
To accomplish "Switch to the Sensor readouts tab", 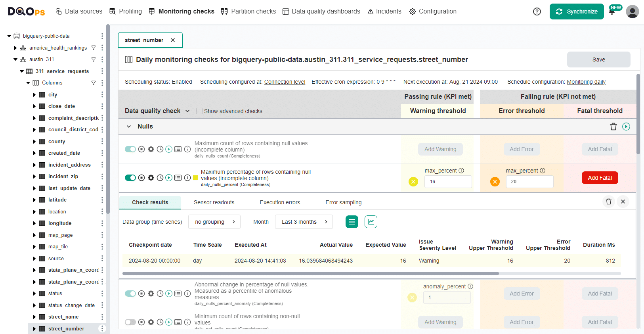I will 214,202.
